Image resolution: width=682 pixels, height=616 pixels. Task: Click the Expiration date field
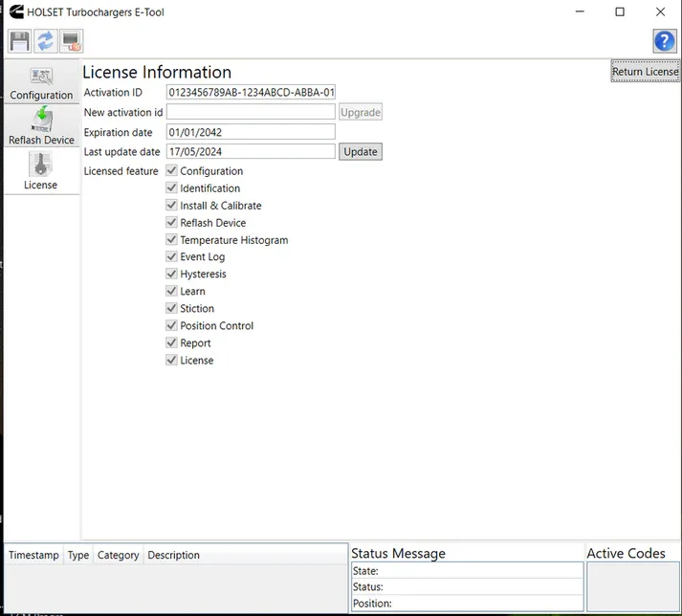(251, 132)
